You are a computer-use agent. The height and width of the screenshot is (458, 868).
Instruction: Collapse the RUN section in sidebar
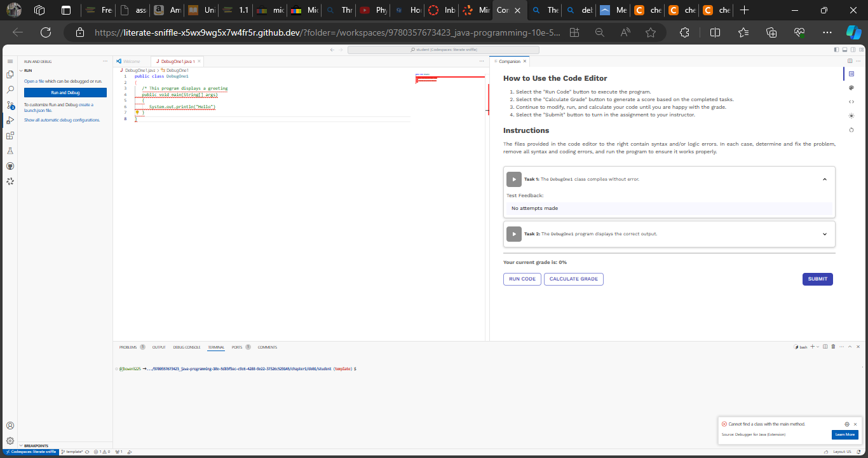click(x=28, y=71)
